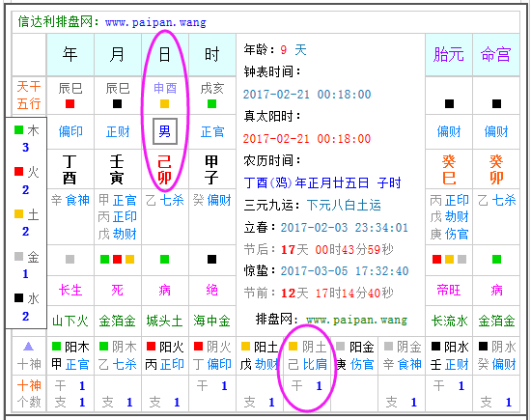Click the 丁酉 year pillar
Screen dimensions: 531x420
[70, 169]
